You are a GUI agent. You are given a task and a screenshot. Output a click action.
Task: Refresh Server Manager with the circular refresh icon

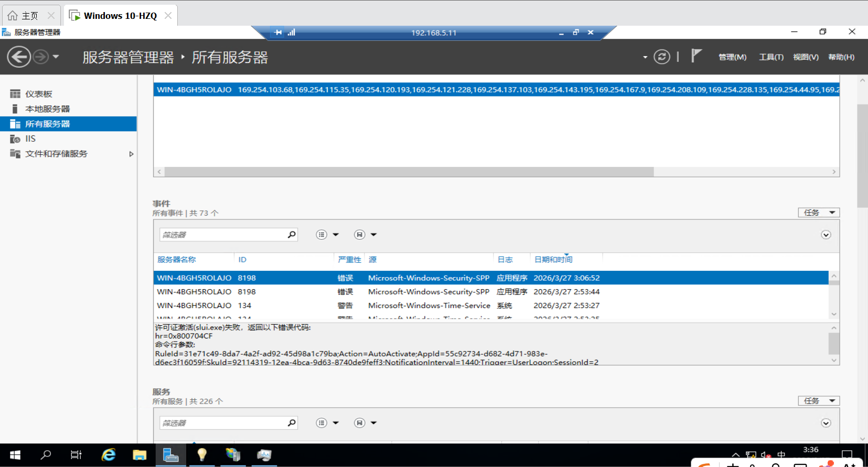click(x=662, y=57)
